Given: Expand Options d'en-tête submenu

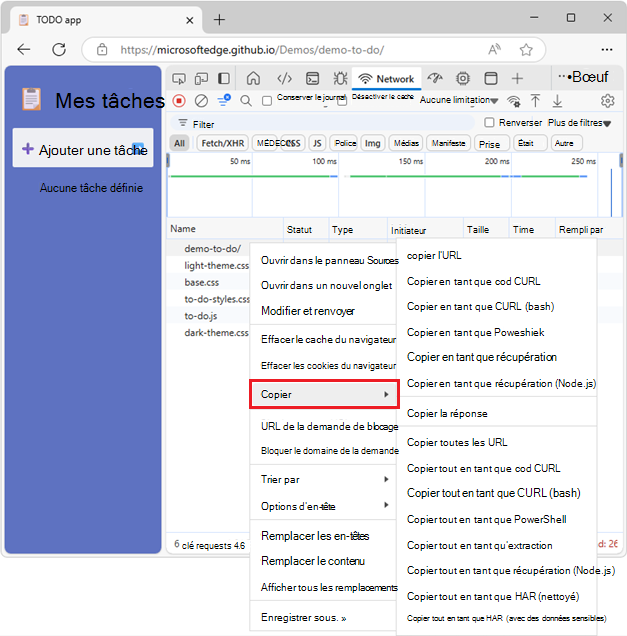Looking at the screenshot, I should pos(324,506).
